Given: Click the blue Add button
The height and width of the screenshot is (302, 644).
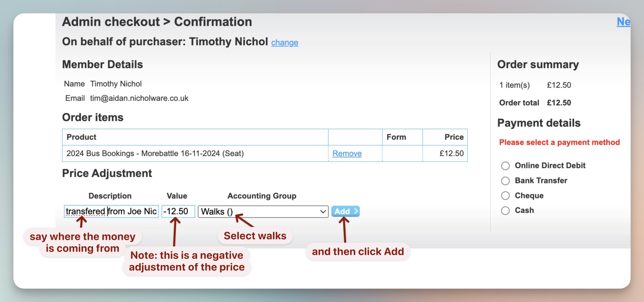Looking at the screenshot, I should coord(345,211).
